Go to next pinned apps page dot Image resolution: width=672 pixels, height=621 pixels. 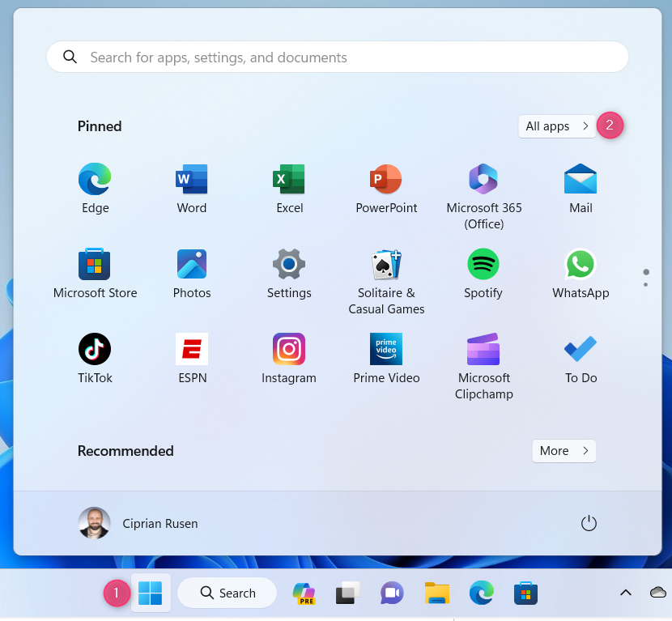tap(646, 284)
